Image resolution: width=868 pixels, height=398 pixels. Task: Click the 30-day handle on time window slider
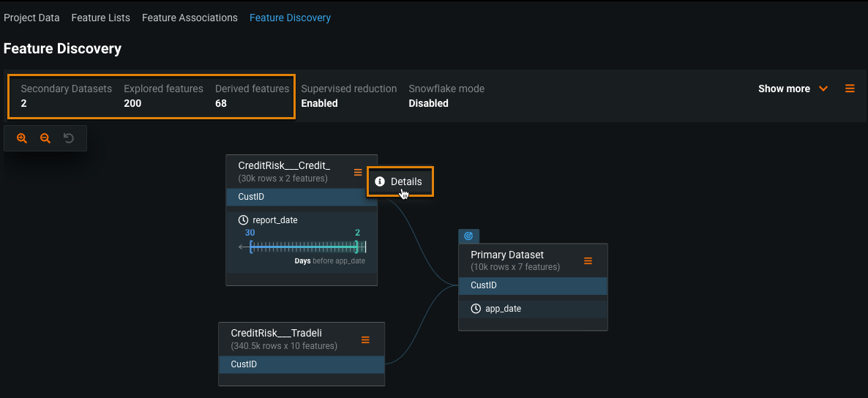[x=251, y=247]
